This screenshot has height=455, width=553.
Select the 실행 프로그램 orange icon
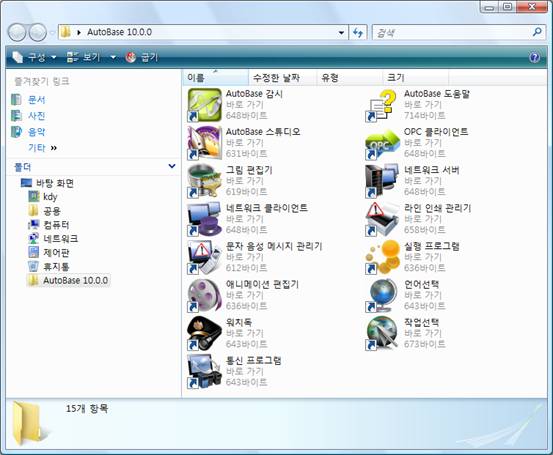pos(383,257)
